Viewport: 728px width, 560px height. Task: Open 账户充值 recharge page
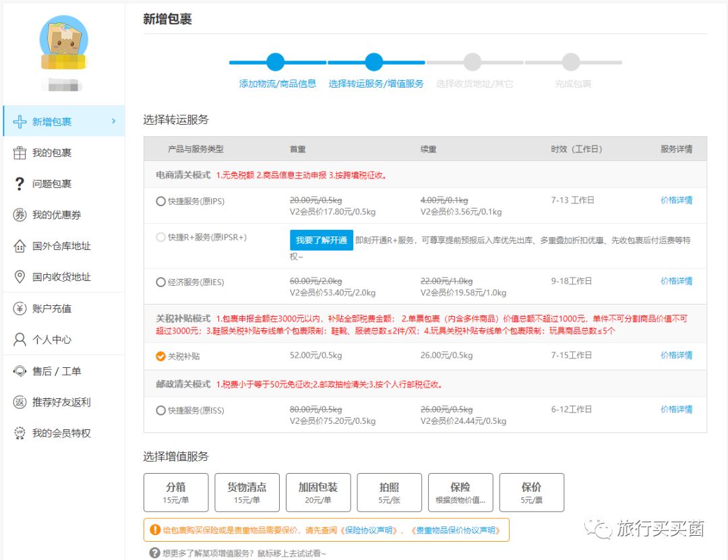pos(51,307)
